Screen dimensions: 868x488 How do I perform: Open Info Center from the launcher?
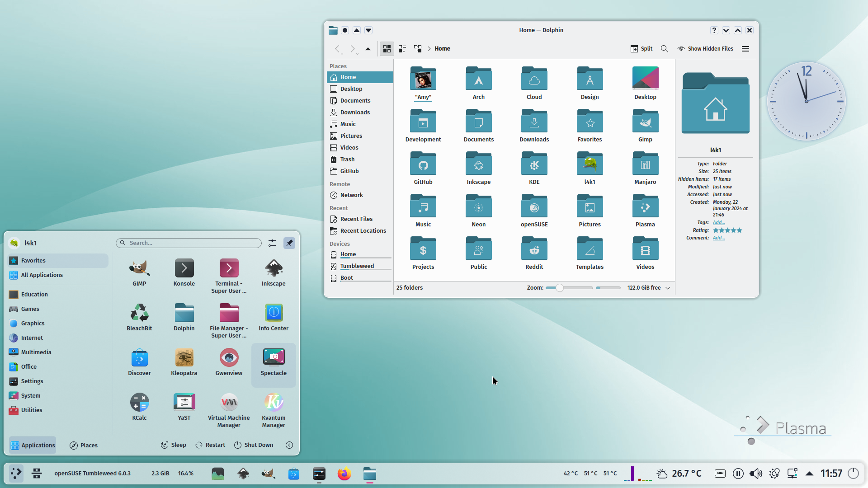pyautogui.click(x=274, y=318)
